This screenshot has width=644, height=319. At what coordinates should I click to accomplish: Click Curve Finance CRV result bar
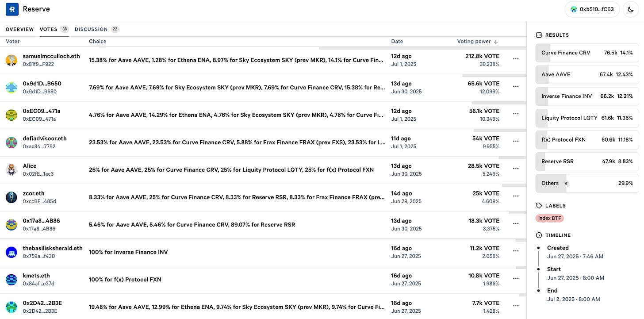pyautogui.click(x=587, y=53)
